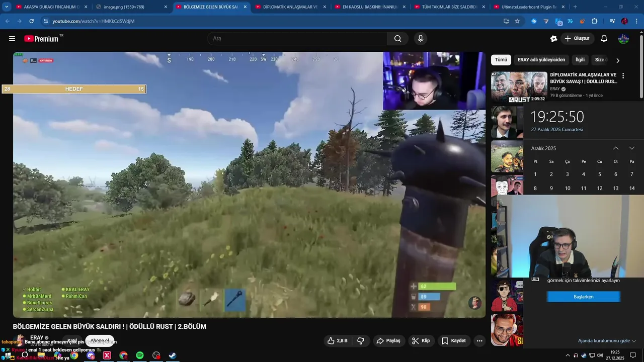The image size is (644, 362).
Task: Open a new Chrome tab
Action: click(x=575, y=7)
